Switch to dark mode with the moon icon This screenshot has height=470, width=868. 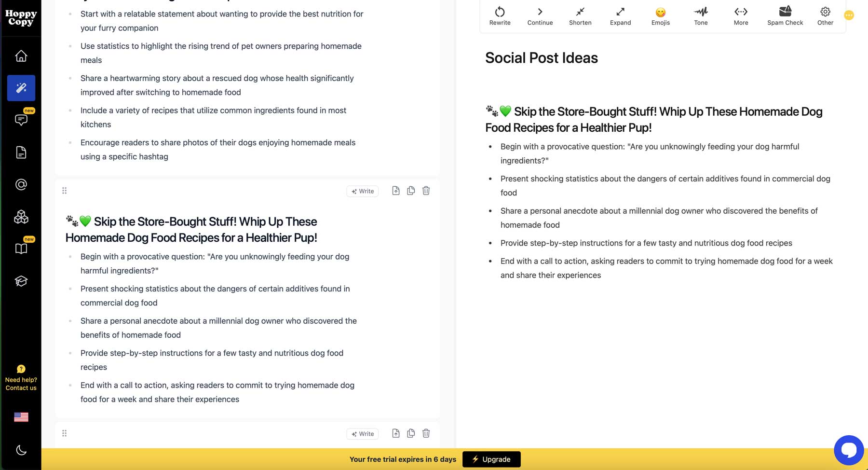click(21, 450)
